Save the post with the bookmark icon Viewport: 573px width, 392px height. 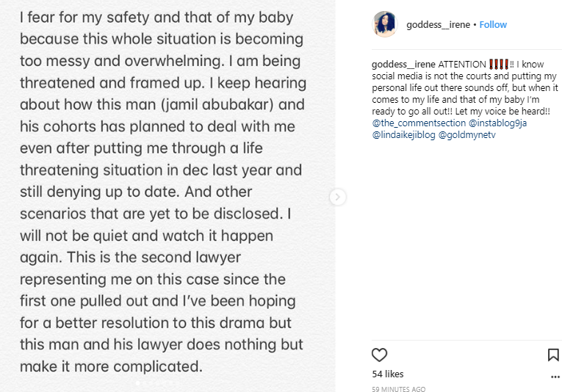[553, 355]
